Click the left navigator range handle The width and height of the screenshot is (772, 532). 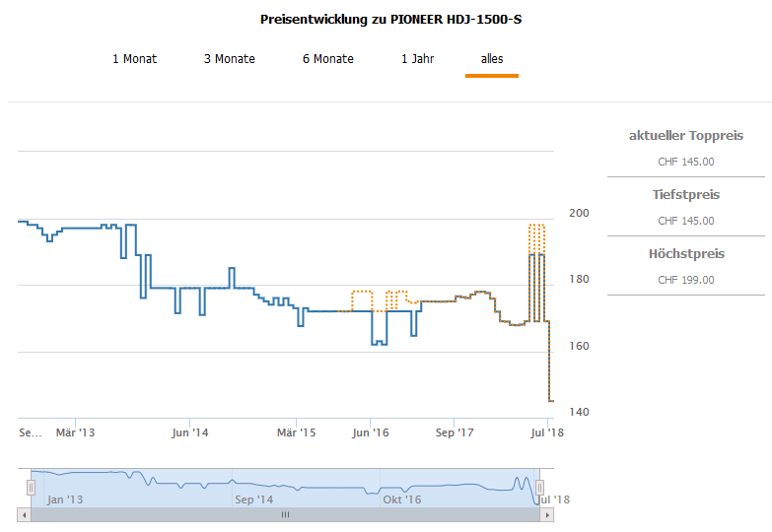click(32, 487)
